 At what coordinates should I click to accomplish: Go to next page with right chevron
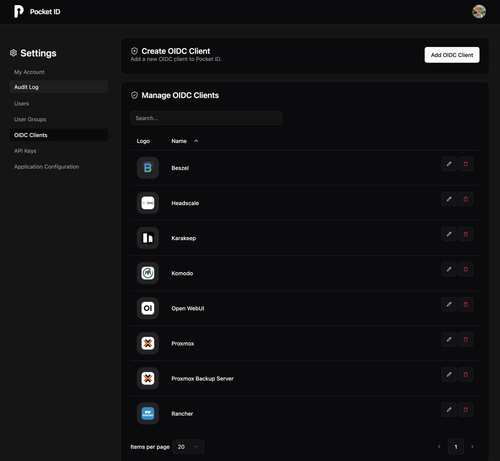point(472,447)
